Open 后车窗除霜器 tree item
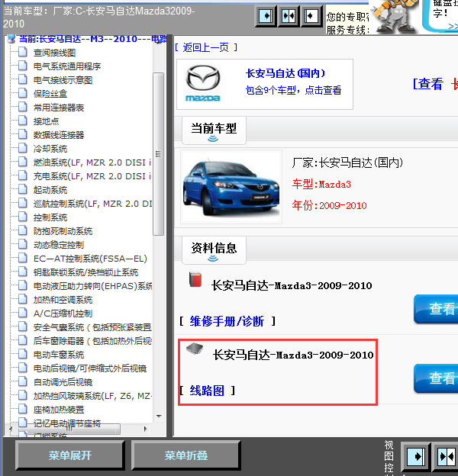Image resolution: width=458 pixels, height=476 pixels. coord(92,341)
